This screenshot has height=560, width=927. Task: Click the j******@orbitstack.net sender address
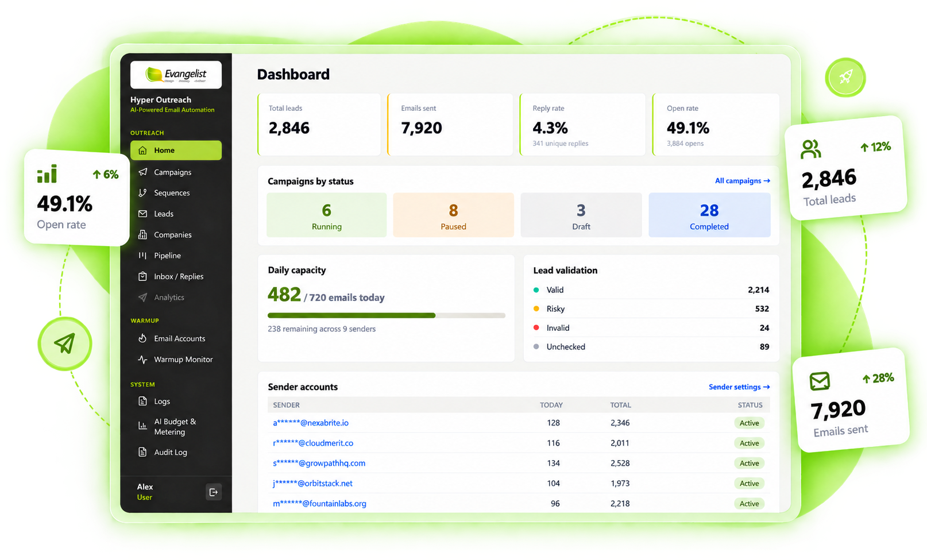point(312,484)
